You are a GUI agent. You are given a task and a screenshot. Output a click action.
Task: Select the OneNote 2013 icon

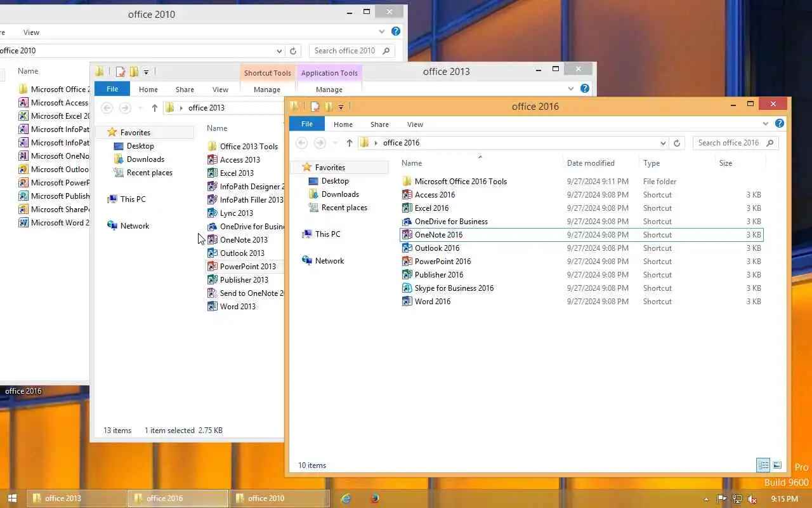(213, 240)
